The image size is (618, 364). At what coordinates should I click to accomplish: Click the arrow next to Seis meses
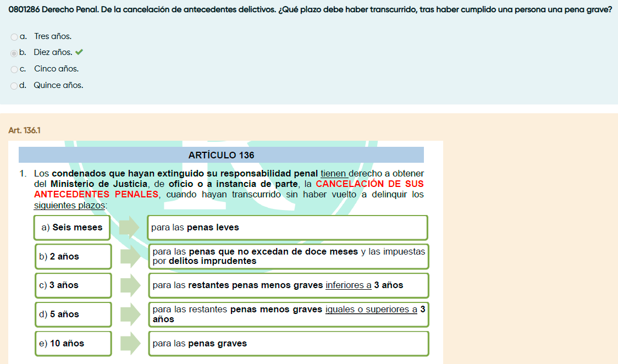pos(130,228)
